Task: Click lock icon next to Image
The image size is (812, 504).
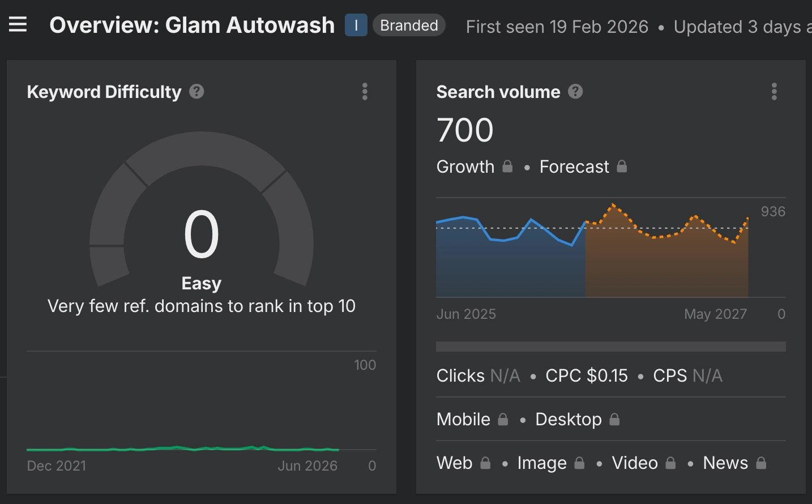Action: tap(579, 463)
